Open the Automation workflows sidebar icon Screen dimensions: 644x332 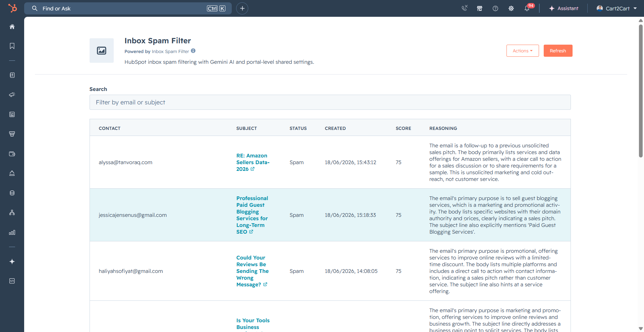[x=12, y=212]
